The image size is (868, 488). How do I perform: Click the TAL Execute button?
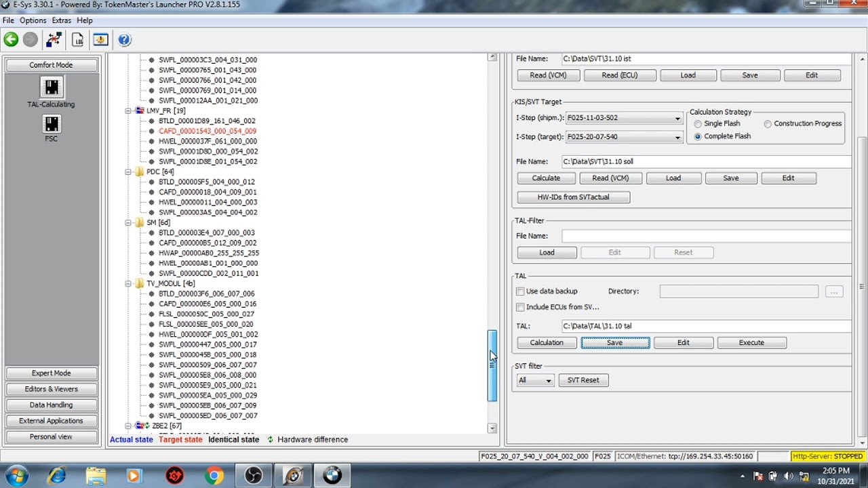click(751, 343)
